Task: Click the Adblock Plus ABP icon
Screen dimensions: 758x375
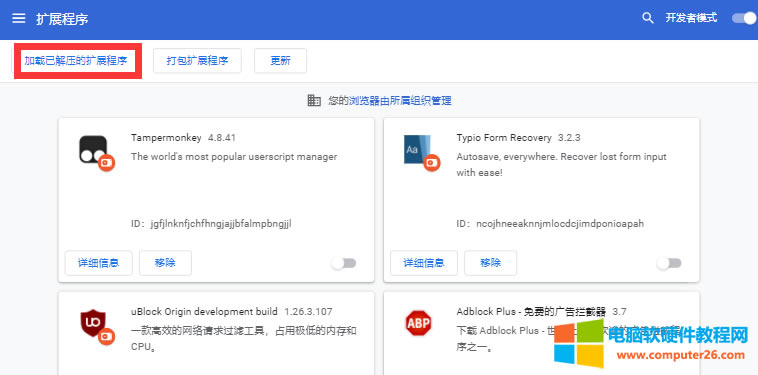Action: click(x=418, y=323)
